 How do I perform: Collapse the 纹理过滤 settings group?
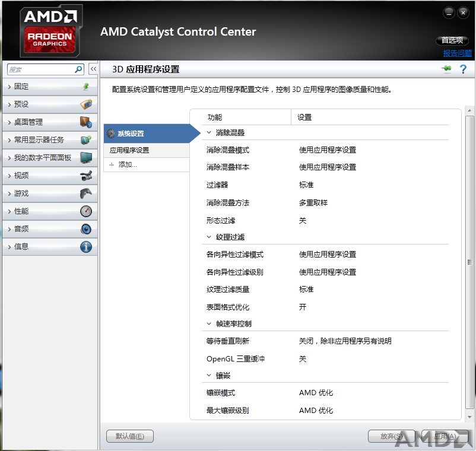click(x=209, y=237)
